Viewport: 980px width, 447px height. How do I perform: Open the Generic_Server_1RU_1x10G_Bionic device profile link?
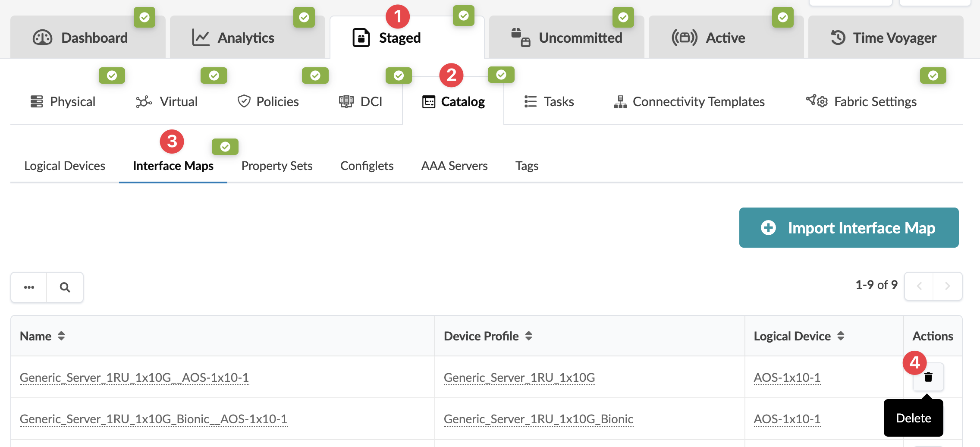(538, 419)
